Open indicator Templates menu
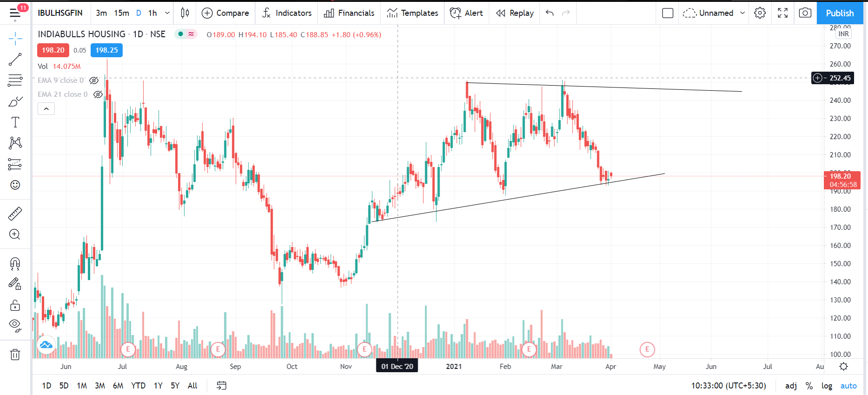868x395 pixels. pos(412,13)
